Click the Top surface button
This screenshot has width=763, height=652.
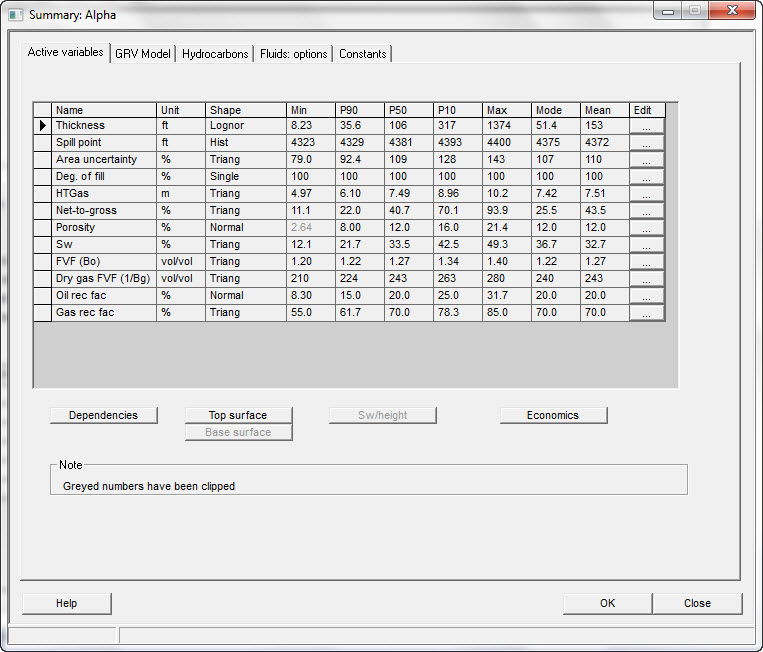[238, 415]
